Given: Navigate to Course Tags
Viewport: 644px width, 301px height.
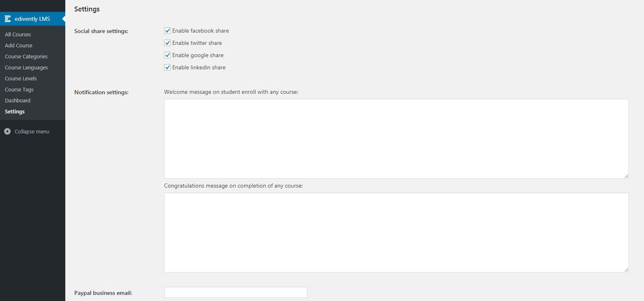Looking at the screenshot, I should [x=19, y=89].
